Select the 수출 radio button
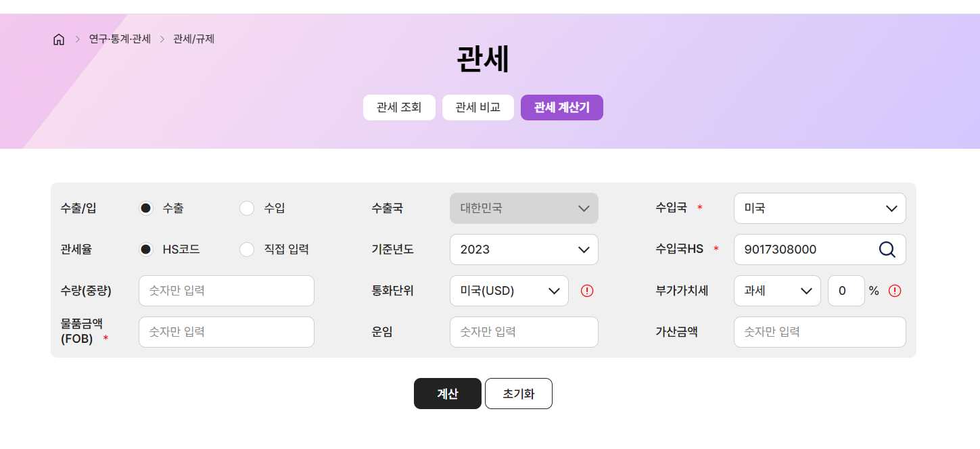 pos(146,208)
